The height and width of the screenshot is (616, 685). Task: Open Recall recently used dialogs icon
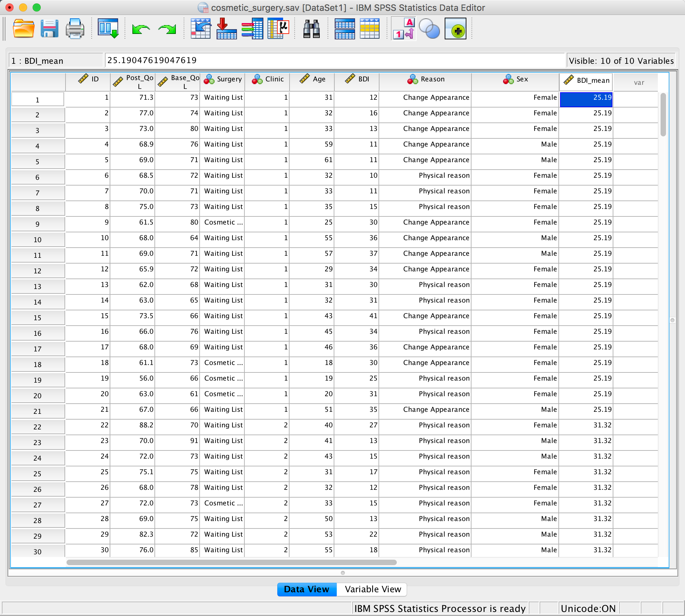pos(108,29)
